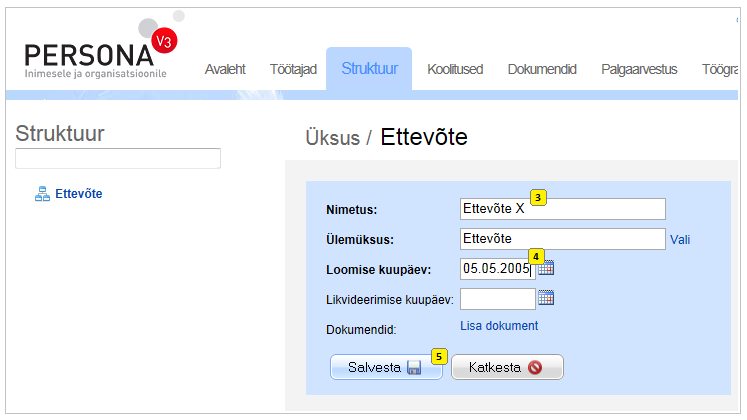
Task: Click the Lisa dokument link
Action: coord(498,326)
